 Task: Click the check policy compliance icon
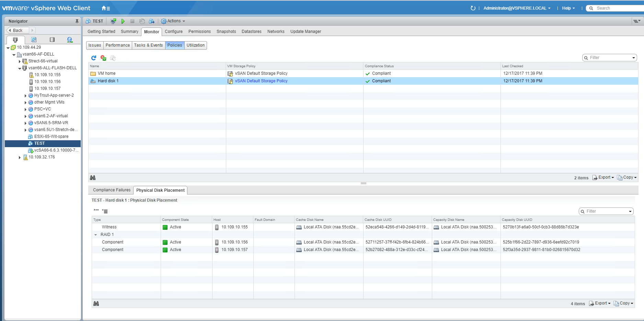click(x=103, y=58)
